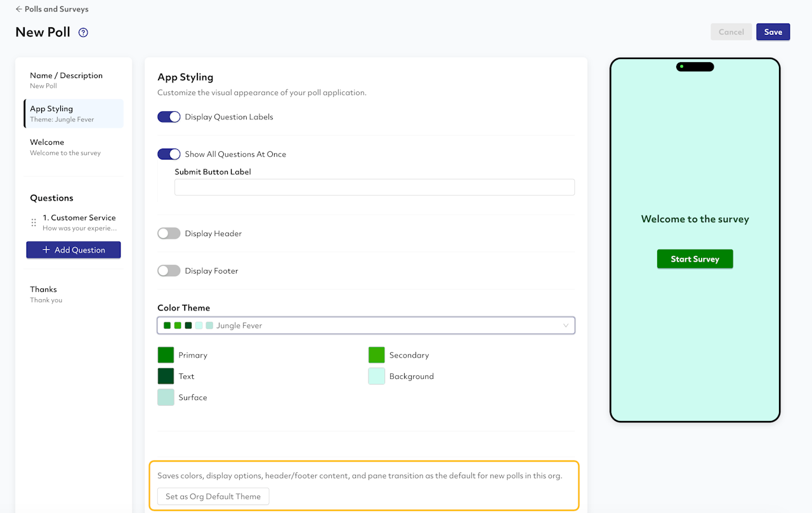Viewport: 812px width, 513px height.
Task: Click Set as Org Default Theme
Action: 213,496
